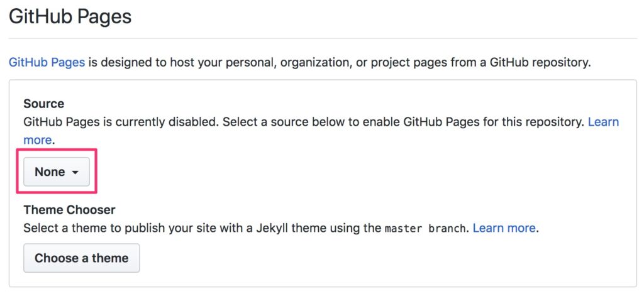The width and height of the screenshot is (644, 296).
Task: Click the wrapped 'more' link under Source
Action: 37,140
